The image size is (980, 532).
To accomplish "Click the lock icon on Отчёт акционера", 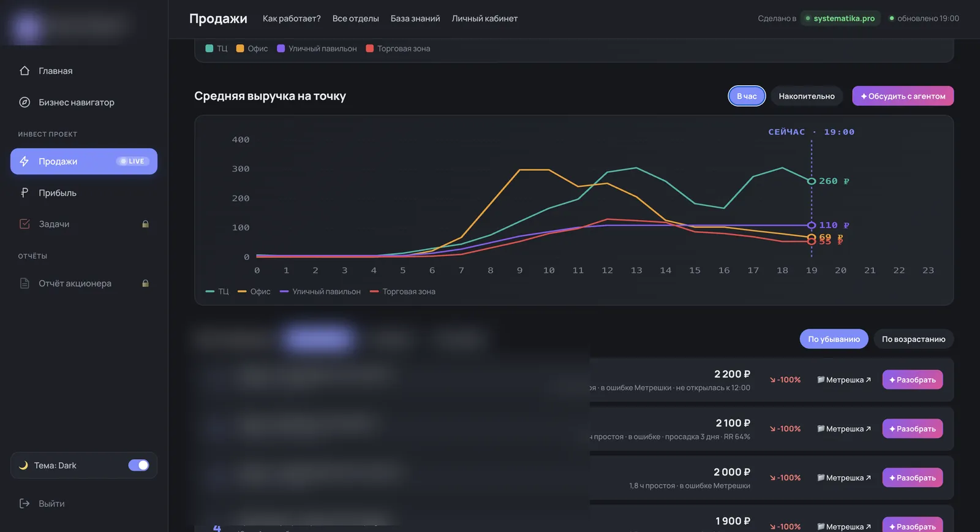I will coord(146,283).
